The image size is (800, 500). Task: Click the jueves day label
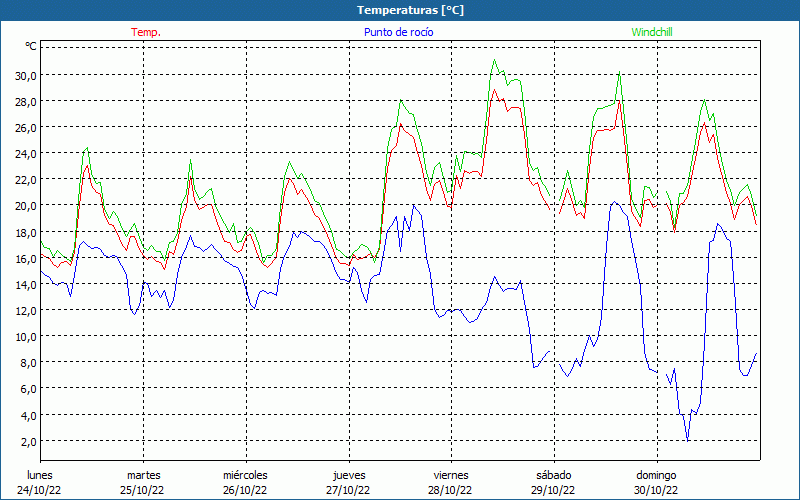[x=349, y=476]
